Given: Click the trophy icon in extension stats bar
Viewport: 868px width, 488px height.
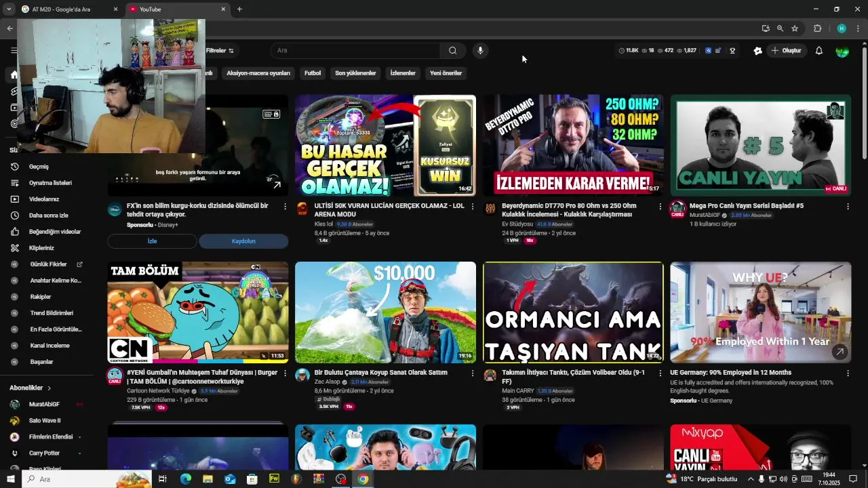Looking at the screenshot, I should point(732,51).
